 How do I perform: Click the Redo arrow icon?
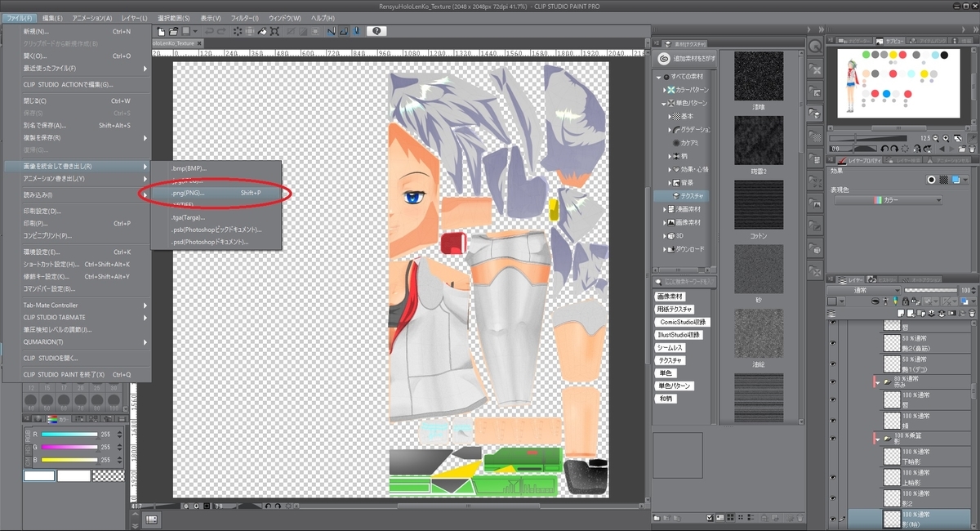221,31
